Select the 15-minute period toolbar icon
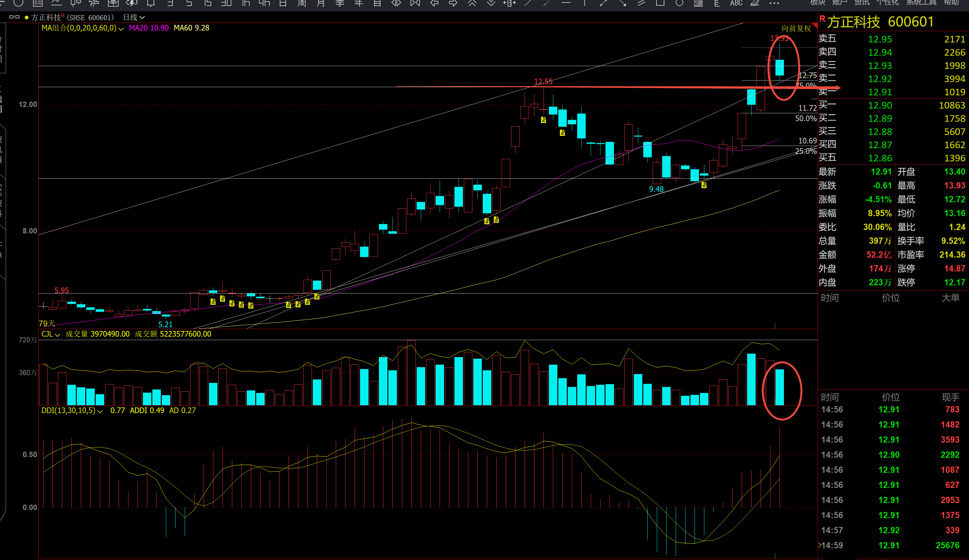This screenshot has height=560, width=969. tap(208, 3)
